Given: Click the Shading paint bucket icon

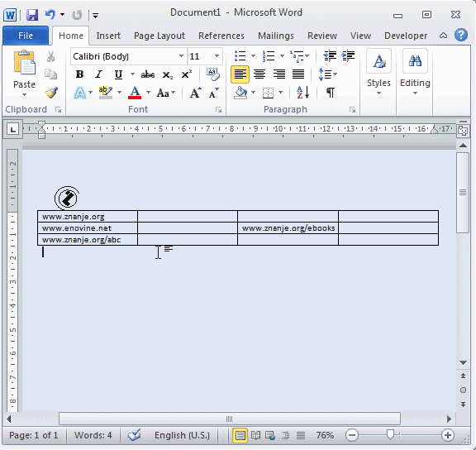Looking at the screenshot, I should click(x=240, y=93).
